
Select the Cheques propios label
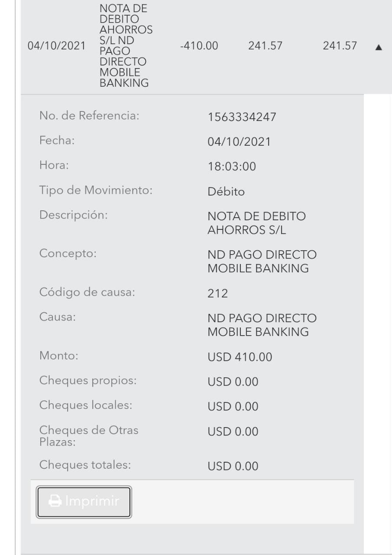point(87,381)
